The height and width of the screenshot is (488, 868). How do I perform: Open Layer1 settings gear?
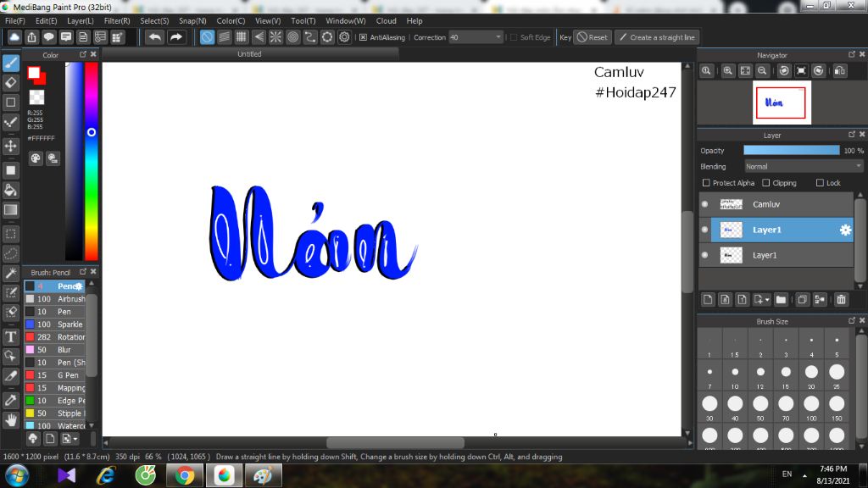[x=845, y=230]
